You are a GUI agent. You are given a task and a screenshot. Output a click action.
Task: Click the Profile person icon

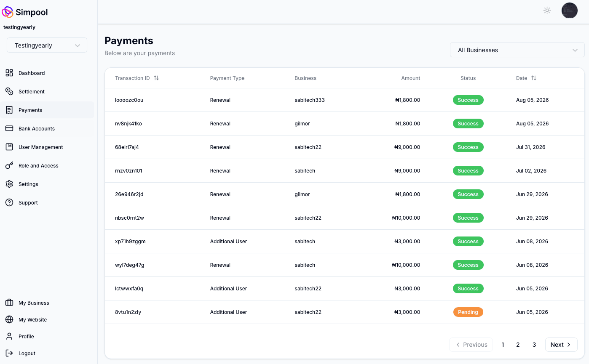point(9,336)
